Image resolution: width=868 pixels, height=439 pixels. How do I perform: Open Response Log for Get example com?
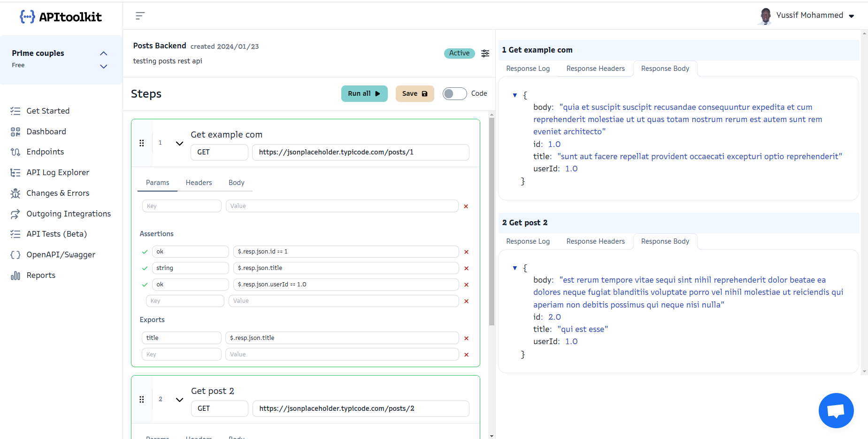point(528,69)
